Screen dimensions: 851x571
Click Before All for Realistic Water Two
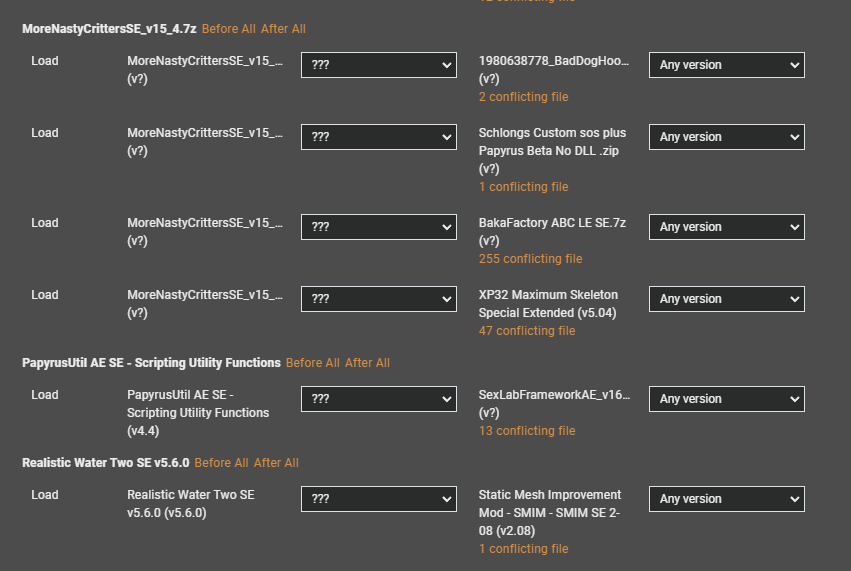221,462
